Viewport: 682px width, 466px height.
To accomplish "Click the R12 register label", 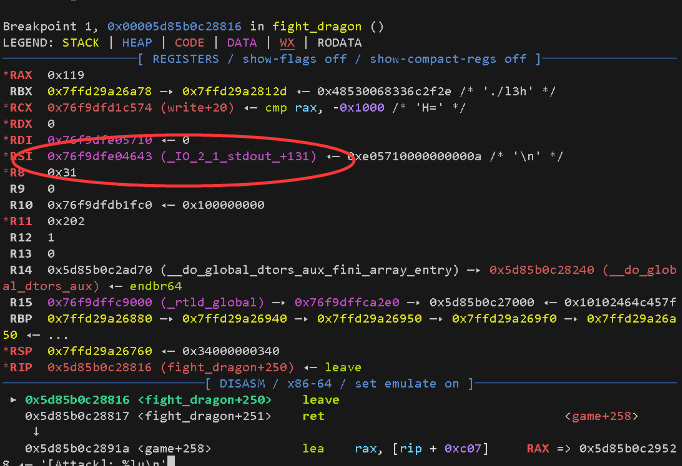I will 21,238.
